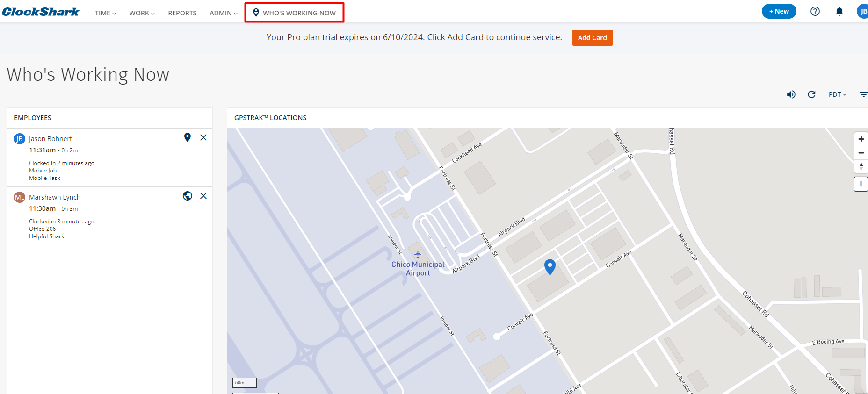Click the EMPLOYEES panel header
The width and height of the screenshot is (868, 394).
[33, 118]
